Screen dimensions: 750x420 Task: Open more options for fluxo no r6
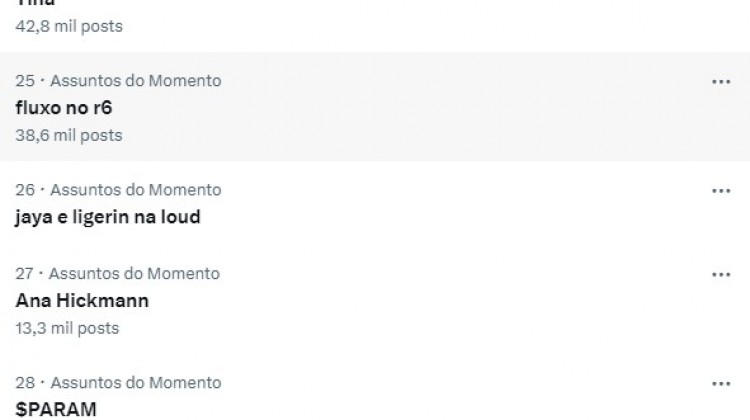[x=721, y=82]
